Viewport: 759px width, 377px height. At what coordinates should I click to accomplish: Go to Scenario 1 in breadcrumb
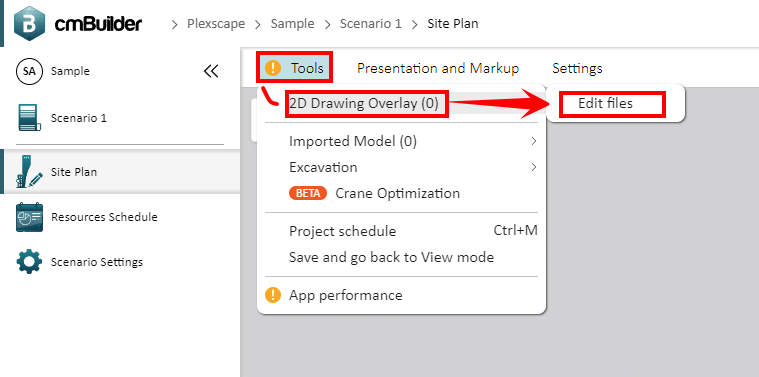[x=371, y=23]
